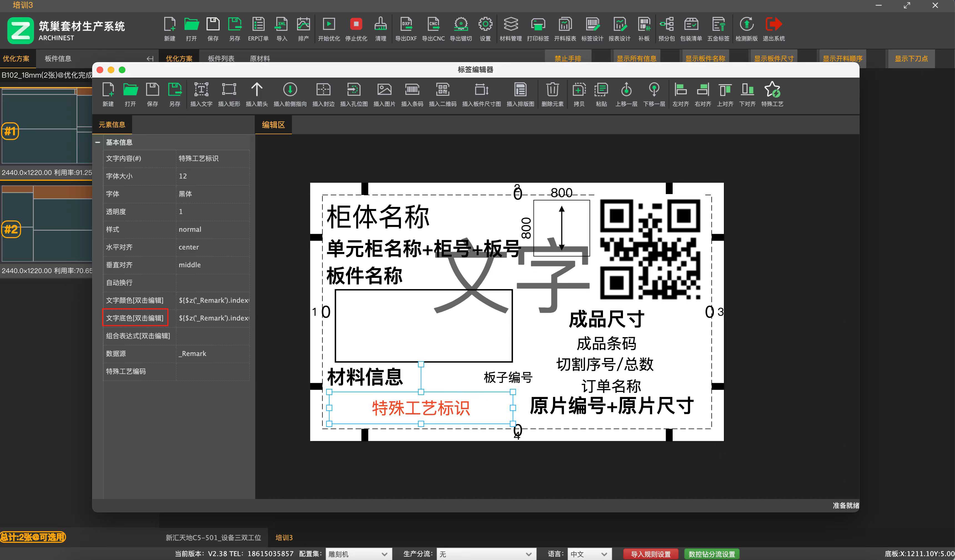Select the 插入二维码 tool in label editor

(442, 94)
